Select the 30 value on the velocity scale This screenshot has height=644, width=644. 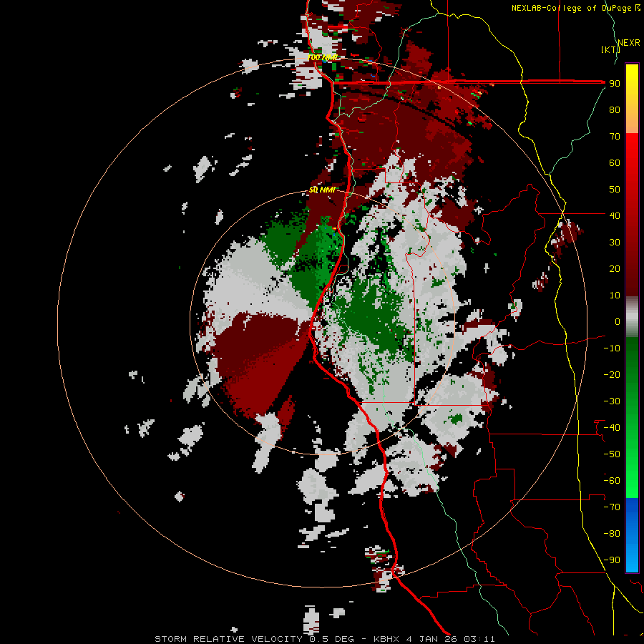[615, 243]
